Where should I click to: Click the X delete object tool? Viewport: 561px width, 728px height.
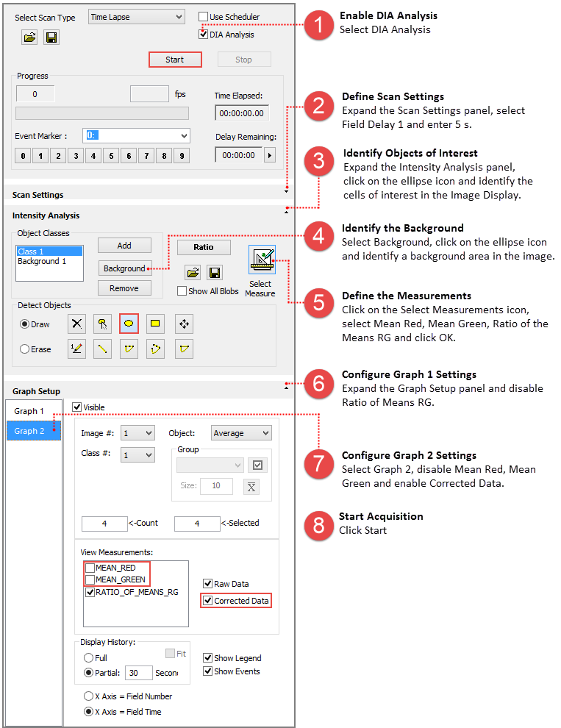point(76,323)
